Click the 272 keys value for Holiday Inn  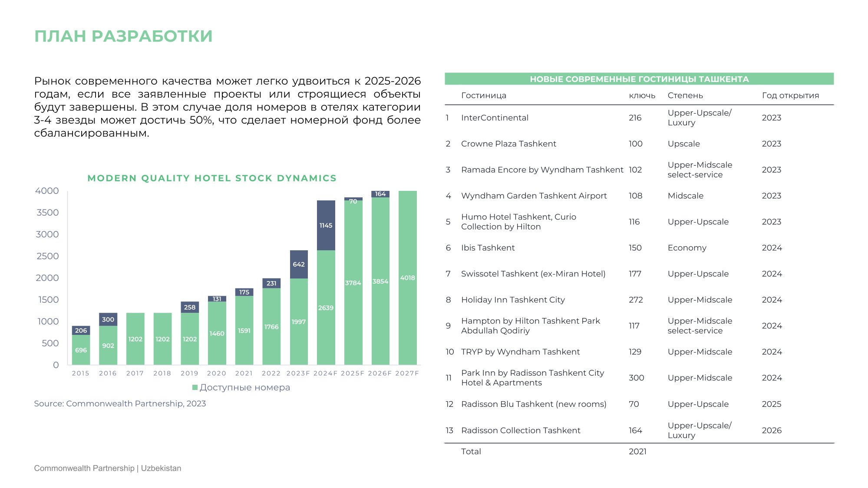coord(636,300)
